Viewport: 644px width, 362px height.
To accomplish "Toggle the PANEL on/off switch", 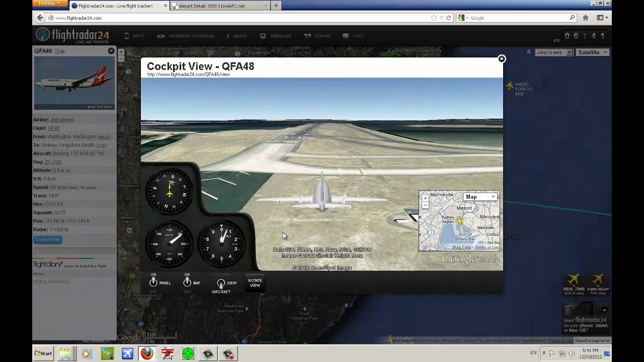I will pos(153,282).
